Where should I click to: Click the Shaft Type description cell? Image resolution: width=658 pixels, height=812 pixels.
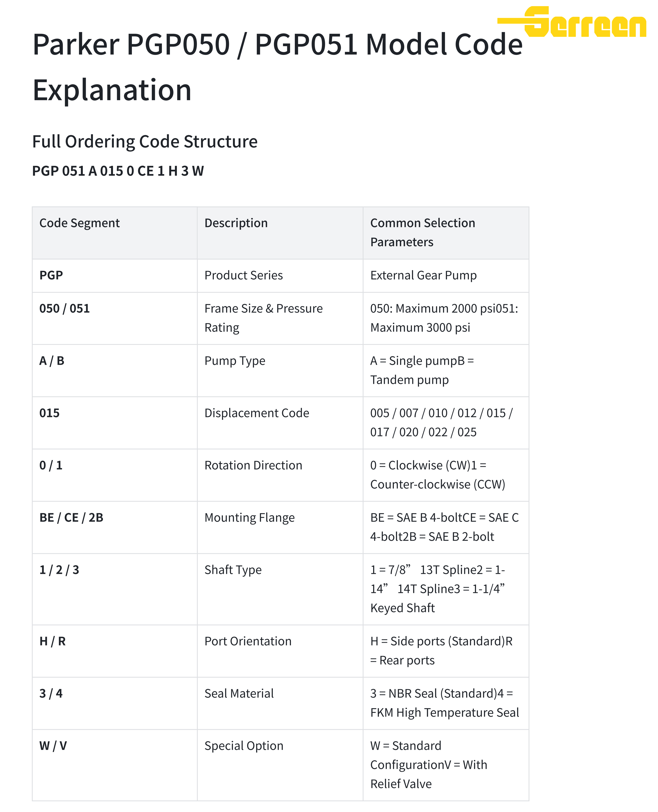[x=233, y=570]
